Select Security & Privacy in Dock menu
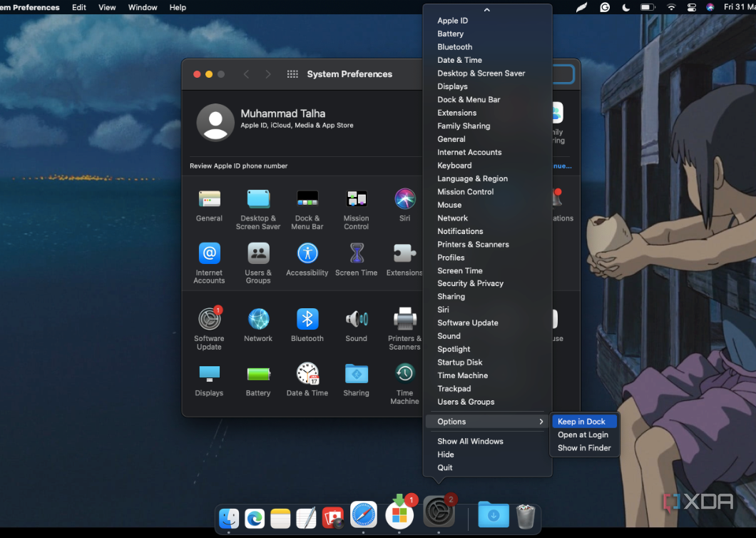The image size is (756, 538). 470,283
